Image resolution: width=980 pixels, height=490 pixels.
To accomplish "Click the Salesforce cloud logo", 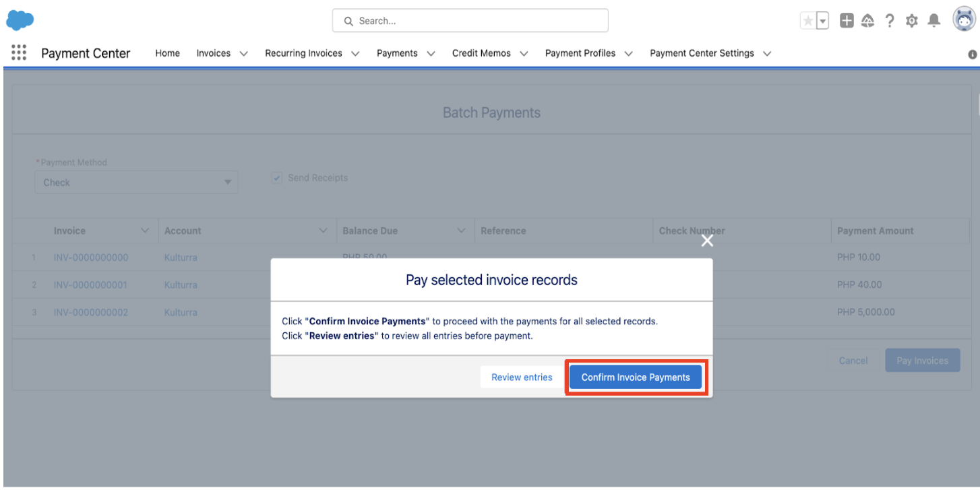I will click(20, 21).
